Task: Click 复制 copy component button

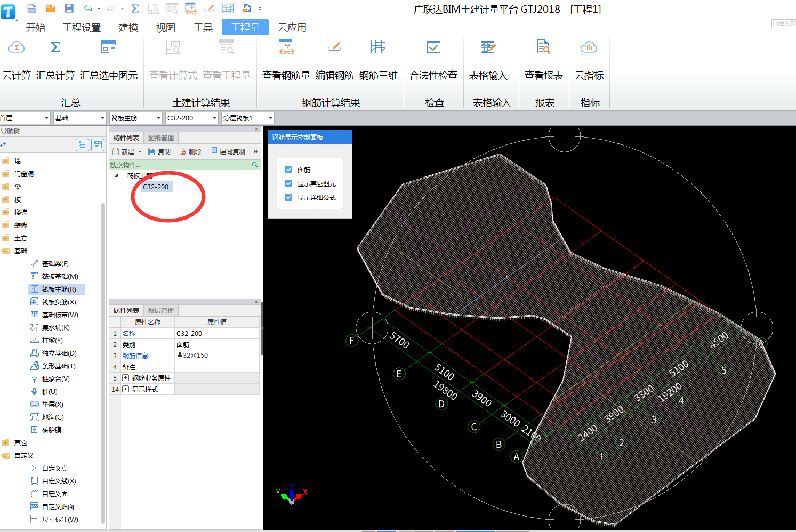Action: (159, 152)
